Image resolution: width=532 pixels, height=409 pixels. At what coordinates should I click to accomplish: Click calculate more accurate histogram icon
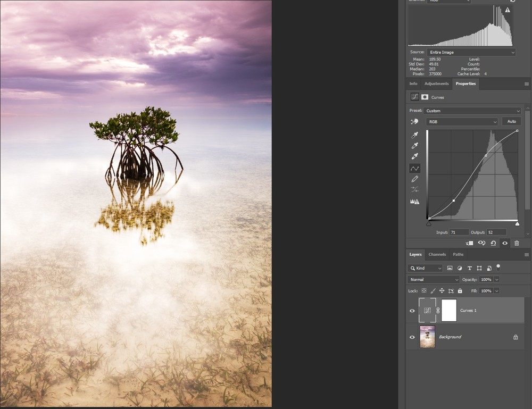[x=414, y=202]
